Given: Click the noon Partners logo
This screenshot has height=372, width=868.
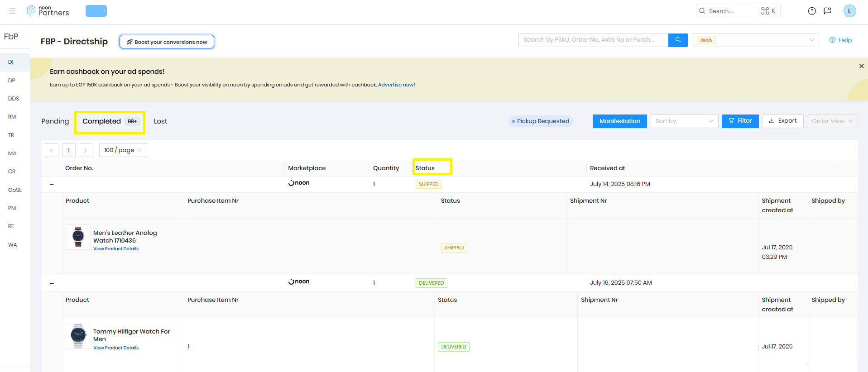Looking at the screenshot, I should coord(48,11).
